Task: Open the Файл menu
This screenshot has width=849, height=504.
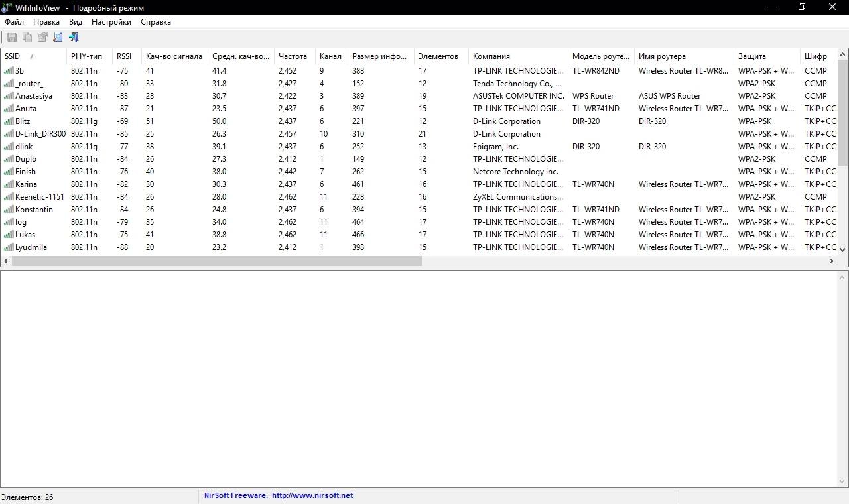Action: tap(14, 22)
